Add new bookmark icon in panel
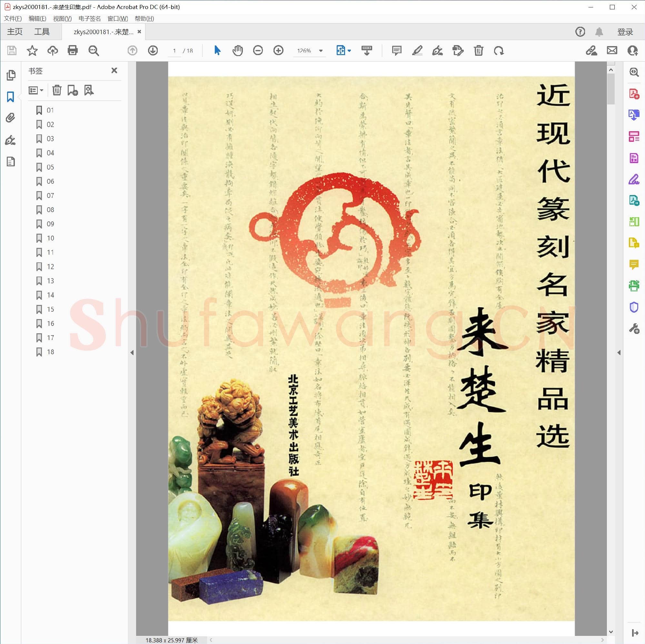The width and height of the screenshot is (645, 644). point(73,91)
